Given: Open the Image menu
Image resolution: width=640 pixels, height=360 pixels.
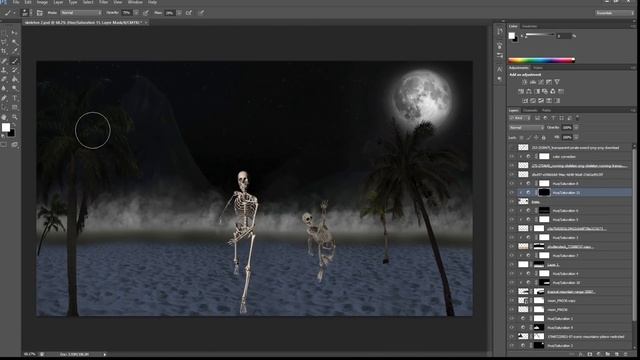Looking at the screenshot, I should tap(42, 2).
